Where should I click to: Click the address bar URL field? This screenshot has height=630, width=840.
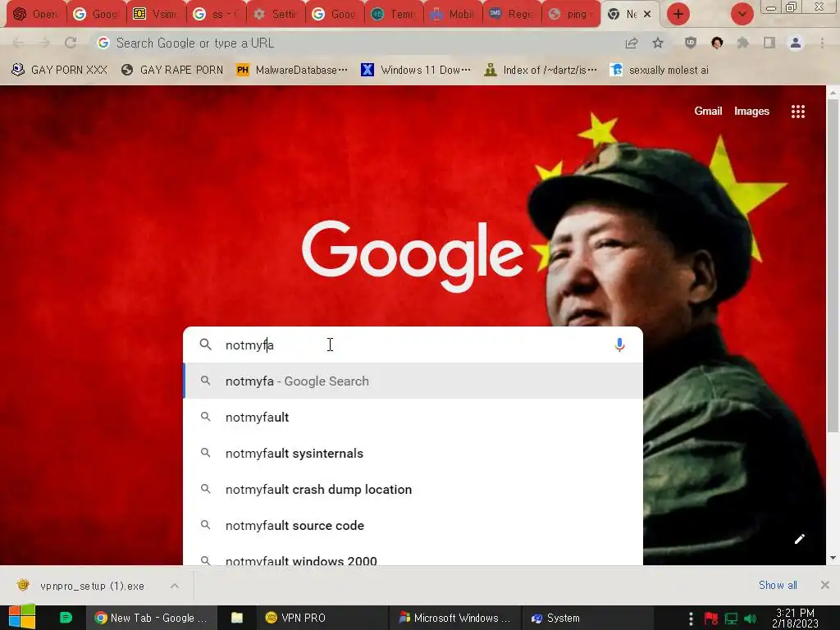click(354, 43)
